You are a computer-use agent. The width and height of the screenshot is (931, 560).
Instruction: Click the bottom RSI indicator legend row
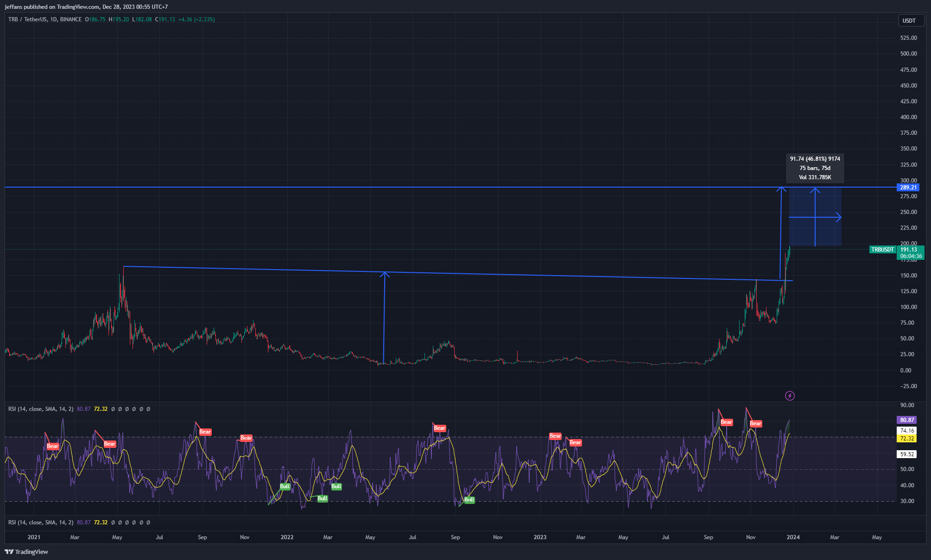[79, 522]
